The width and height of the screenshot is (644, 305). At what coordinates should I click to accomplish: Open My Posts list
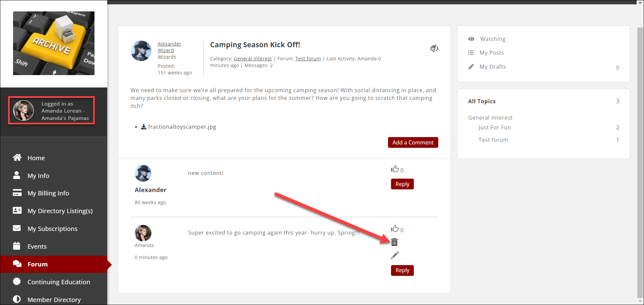pyautogui.click(x=491, y=53)
